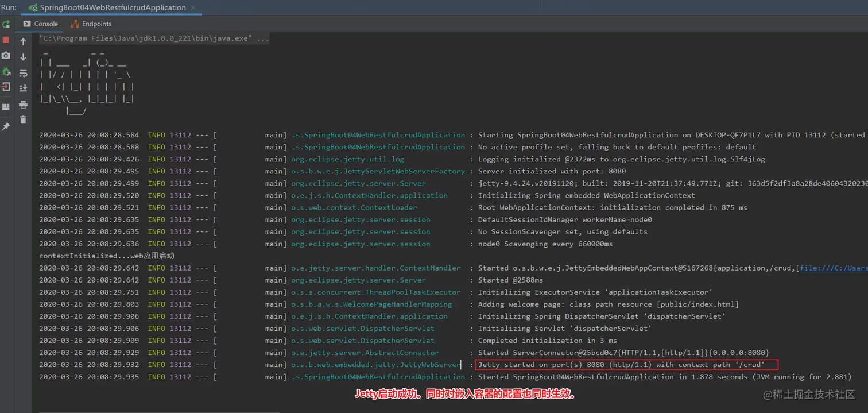This screenshot has height=413, width=868.
Task: Click 'Started @2588ms' message
Action: [x=510, y=280]
